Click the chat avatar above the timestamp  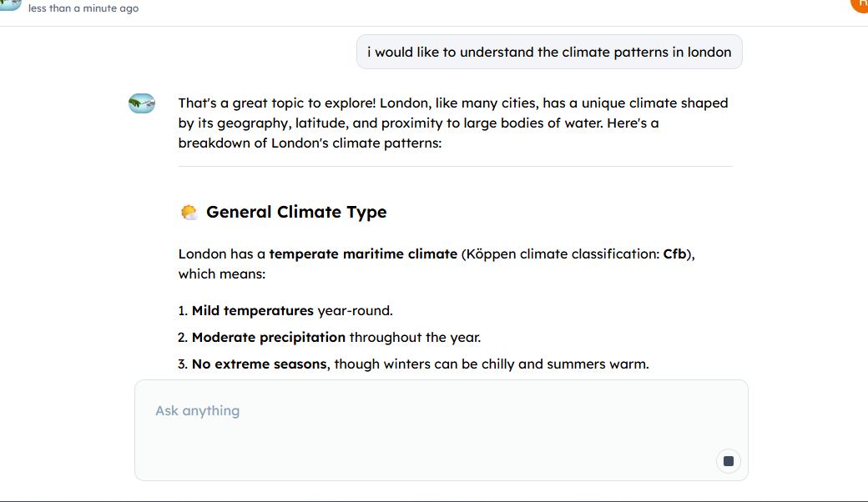(8, 4)
